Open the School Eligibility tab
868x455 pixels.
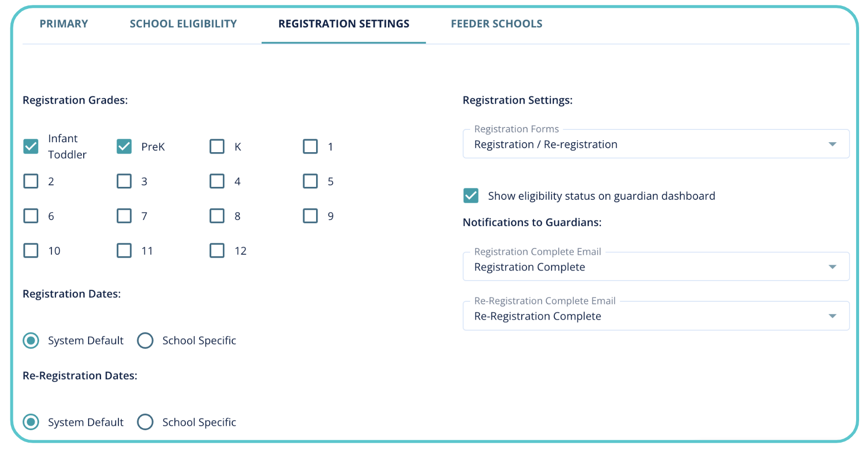[x=183, y=24]
